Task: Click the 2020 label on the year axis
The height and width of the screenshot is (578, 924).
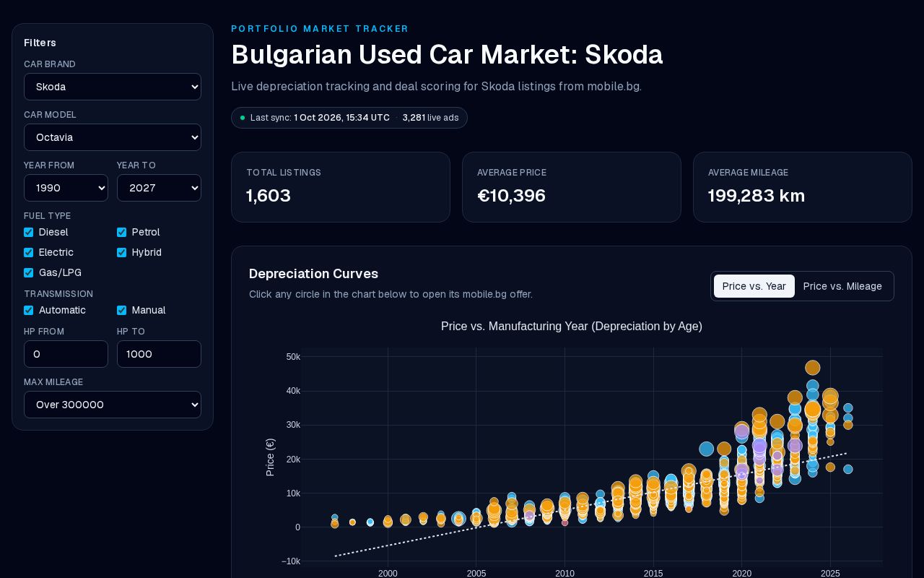Action: 741,574
